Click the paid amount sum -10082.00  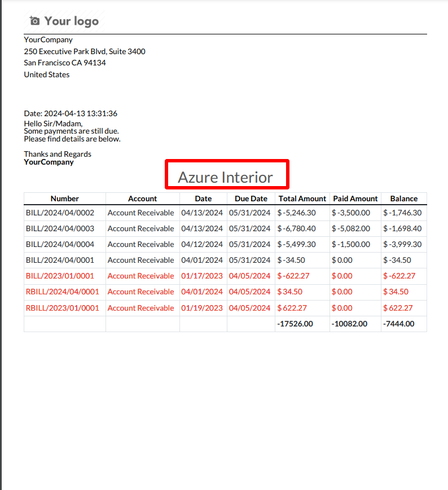[x=349, y=324]
